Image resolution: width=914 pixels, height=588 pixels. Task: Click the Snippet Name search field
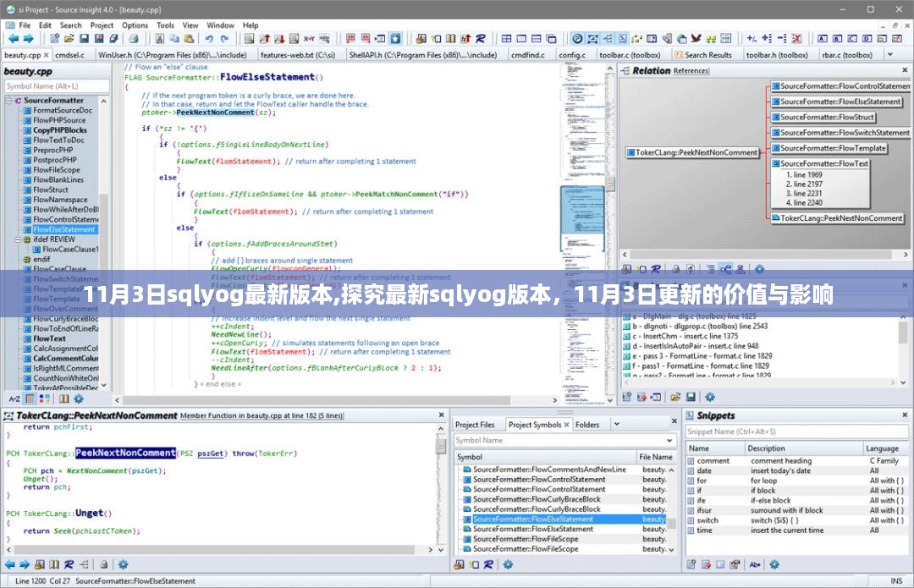797,431
